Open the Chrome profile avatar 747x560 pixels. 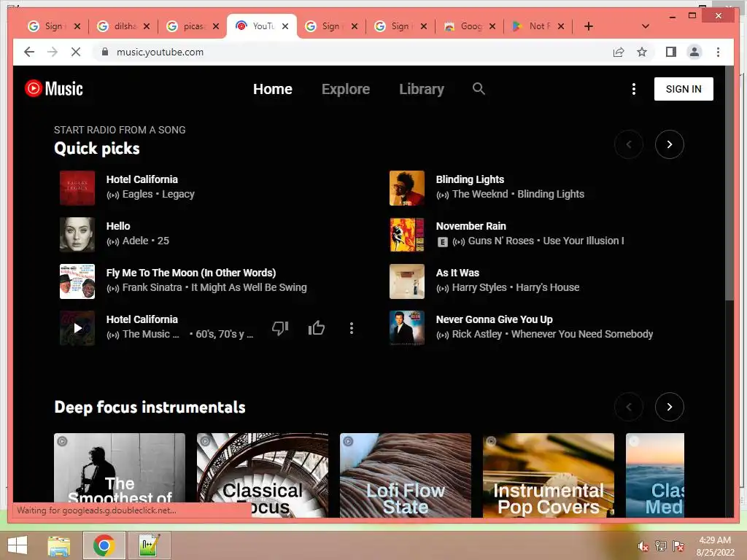694,52
